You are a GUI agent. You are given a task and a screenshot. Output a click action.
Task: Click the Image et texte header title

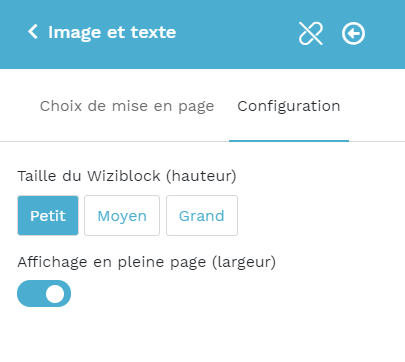click(112, 32)
